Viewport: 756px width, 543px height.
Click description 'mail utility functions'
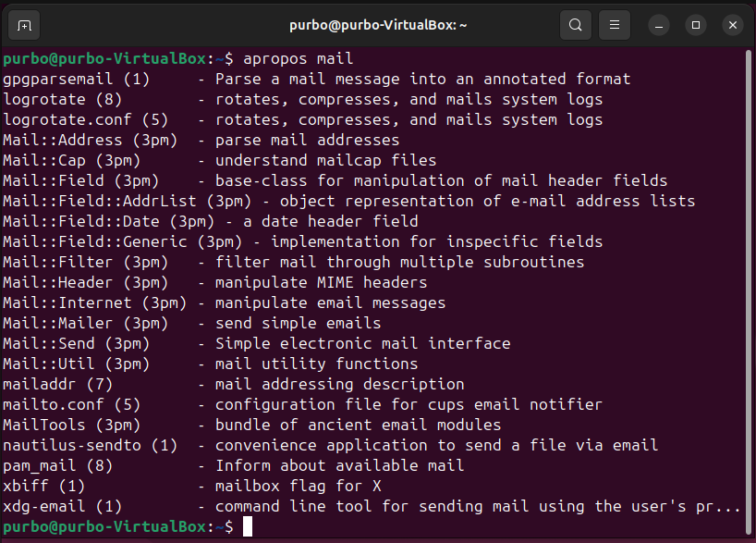(x=316, y=364)
